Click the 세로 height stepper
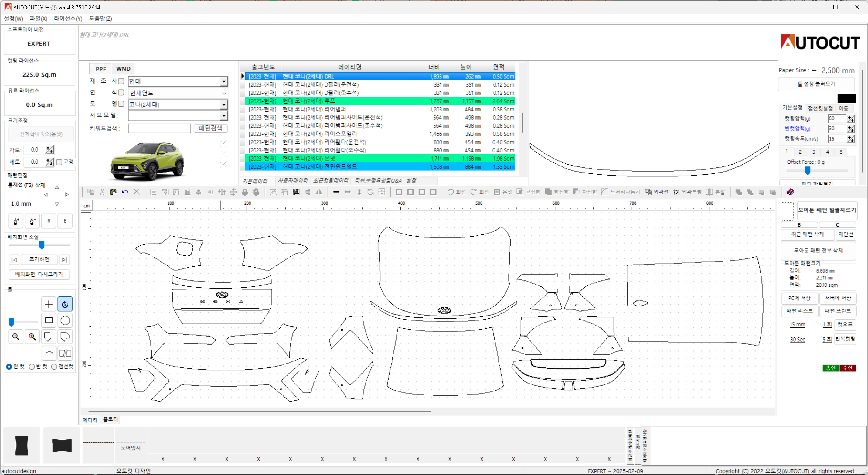868x475 pixels. (x=49, y=162)
